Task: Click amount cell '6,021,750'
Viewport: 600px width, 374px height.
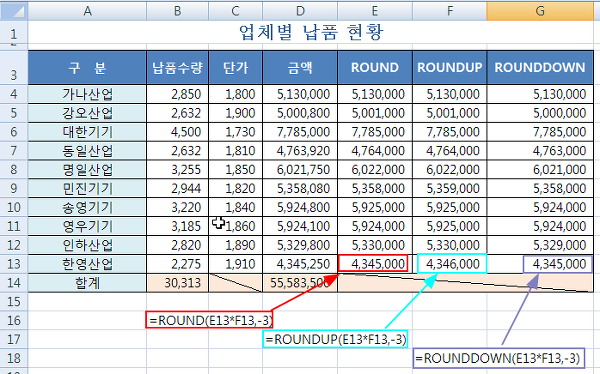Action: click(x=300, y=169)
